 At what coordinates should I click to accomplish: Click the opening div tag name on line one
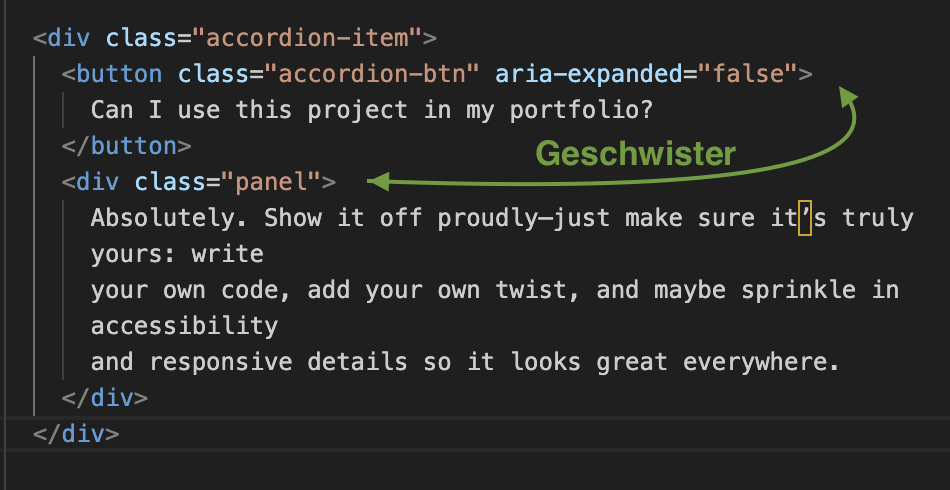point(69,39)
